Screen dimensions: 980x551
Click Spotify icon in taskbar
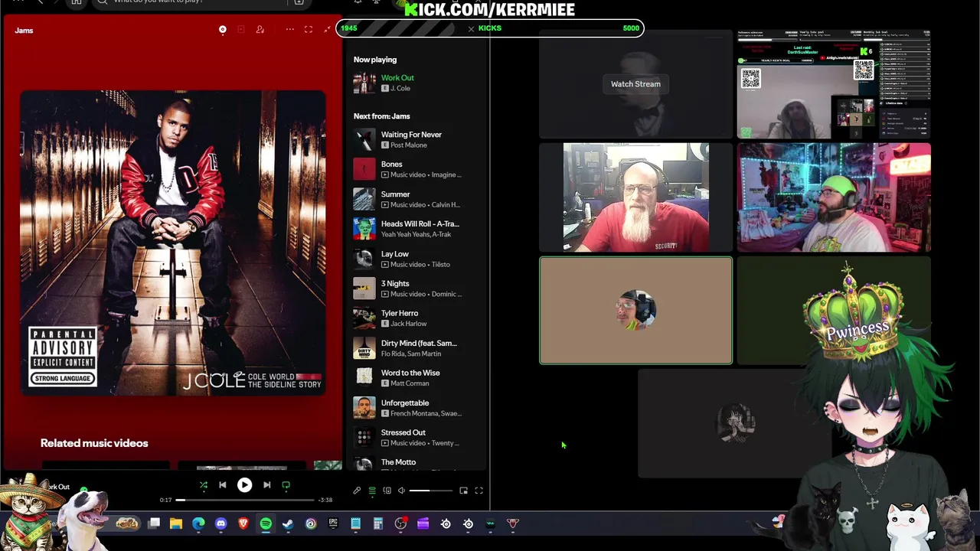point(266,523)
